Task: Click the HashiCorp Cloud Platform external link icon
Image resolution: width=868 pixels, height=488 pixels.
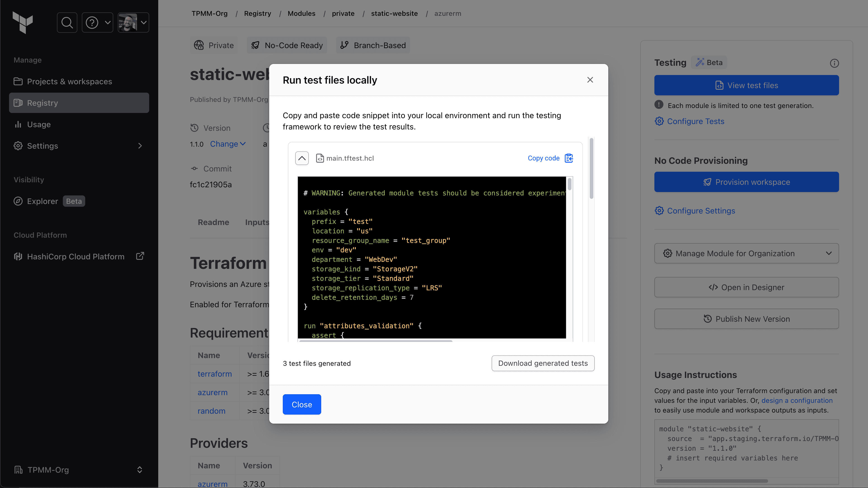Action: [x=140, y=256]
